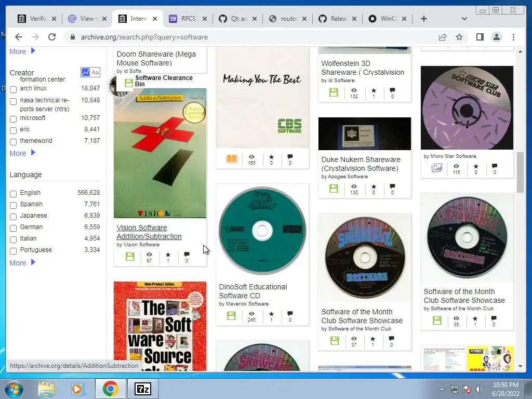532x399 pixels.
Task: Click views eye icon on CBS Software card
Action: tap(251, 157)
